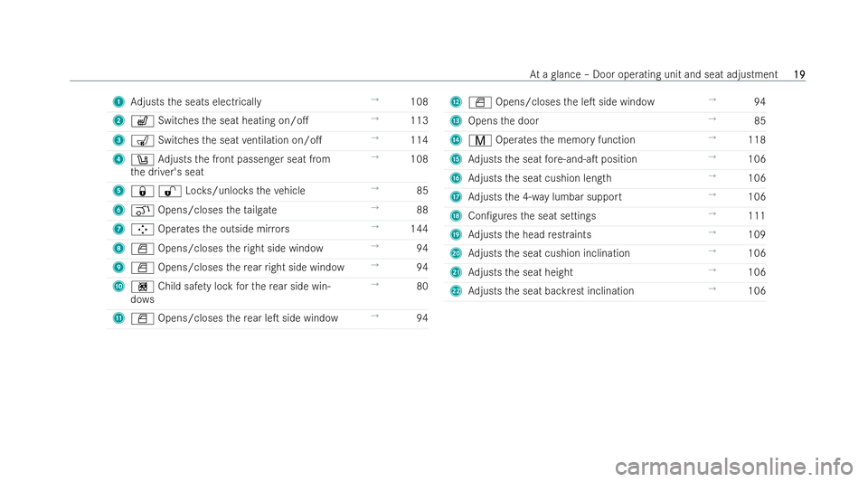The height and width of the screenshot is (482, 868).
Task: Click the numbered marker 13 for Opens the door
Action: 456,121
